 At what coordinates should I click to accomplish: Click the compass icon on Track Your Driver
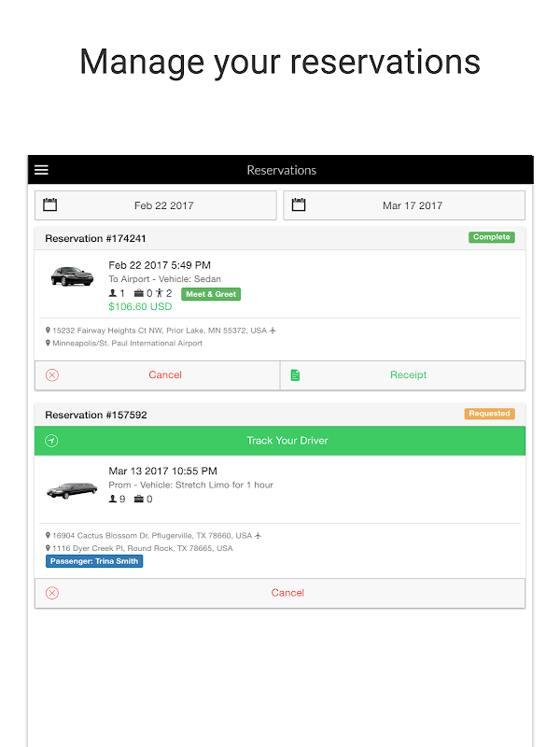tap(51, 441)
